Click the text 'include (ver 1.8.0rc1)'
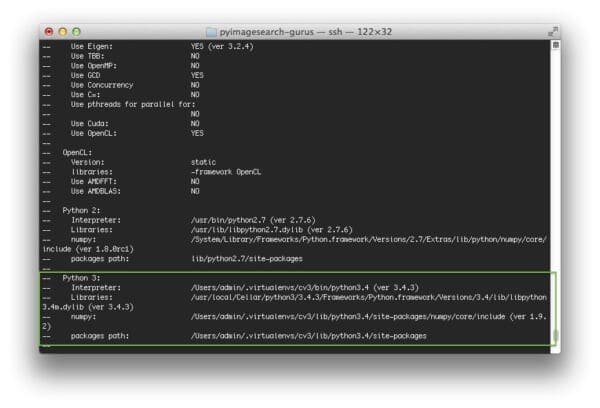This screenshot has width=600, height=408. (88, 249)
